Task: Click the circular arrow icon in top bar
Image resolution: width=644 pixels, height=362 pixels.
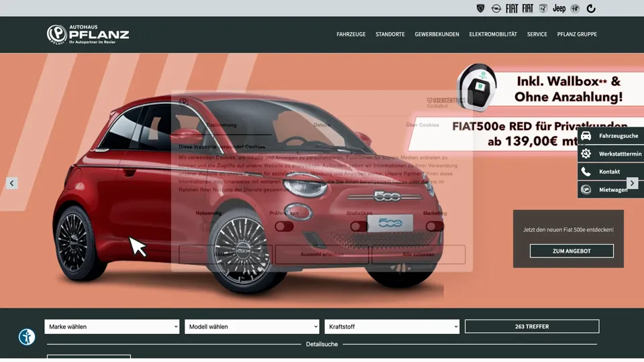Action: [590, 9]
